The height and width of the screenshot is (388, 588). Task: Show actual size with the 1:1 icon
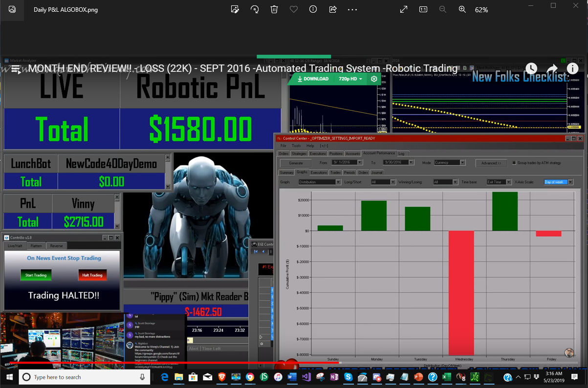[x=423, y=9]
